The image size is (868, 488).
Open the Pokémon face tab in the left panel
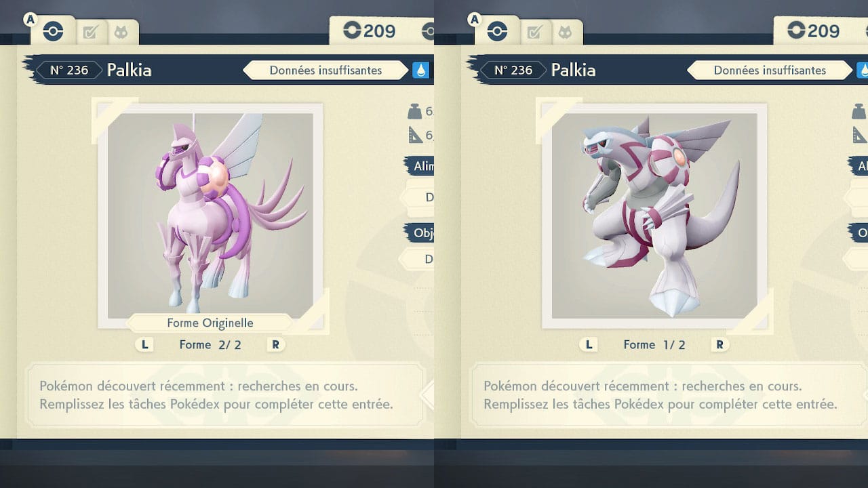coord(120,32)
